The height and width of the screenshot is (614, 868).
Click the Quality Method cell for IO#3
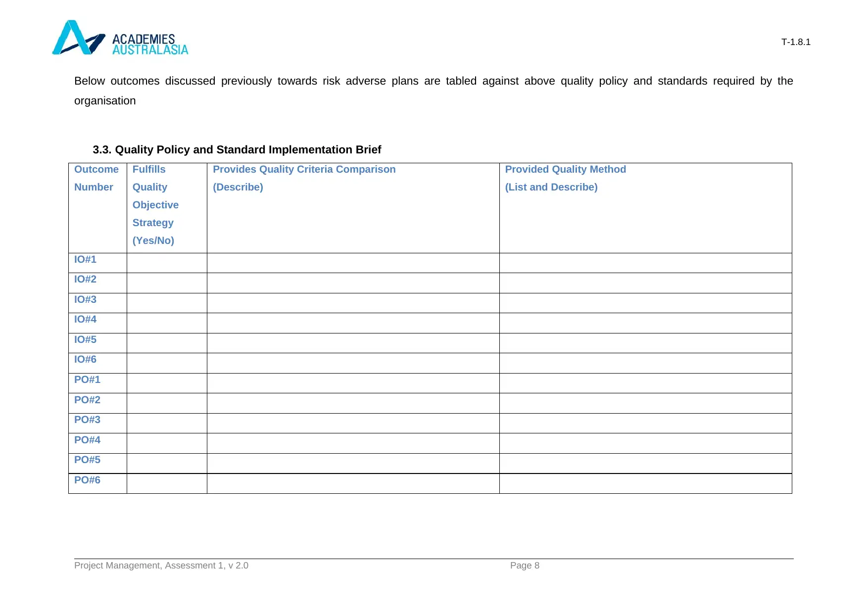[x=646, y=303]
